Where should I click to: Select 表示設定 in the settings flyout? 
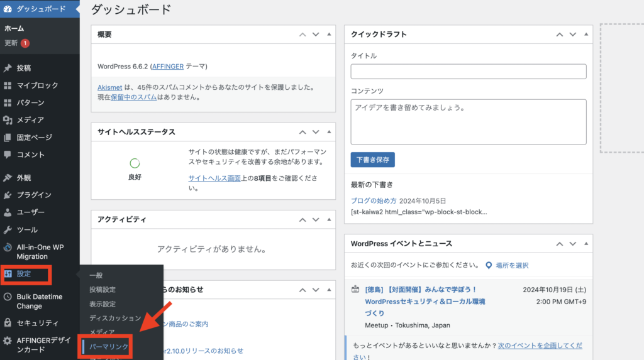click(x=103, y=304)
